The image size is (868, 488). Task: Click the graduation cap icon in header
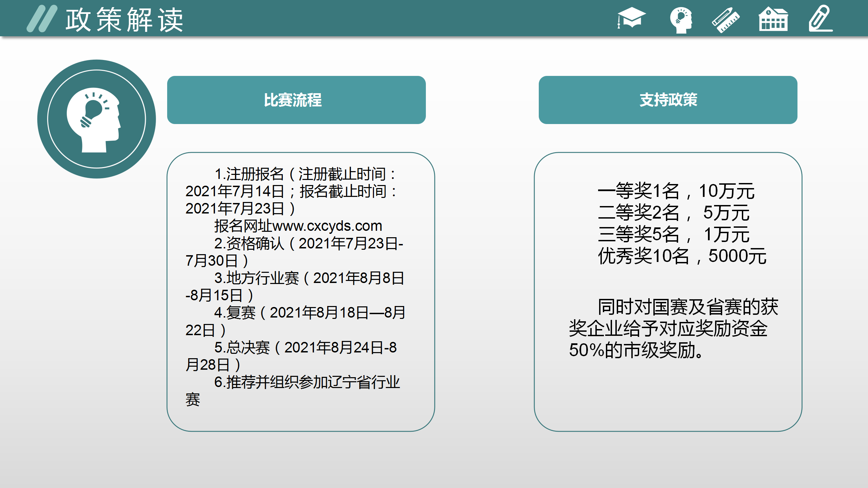point(631,18)
